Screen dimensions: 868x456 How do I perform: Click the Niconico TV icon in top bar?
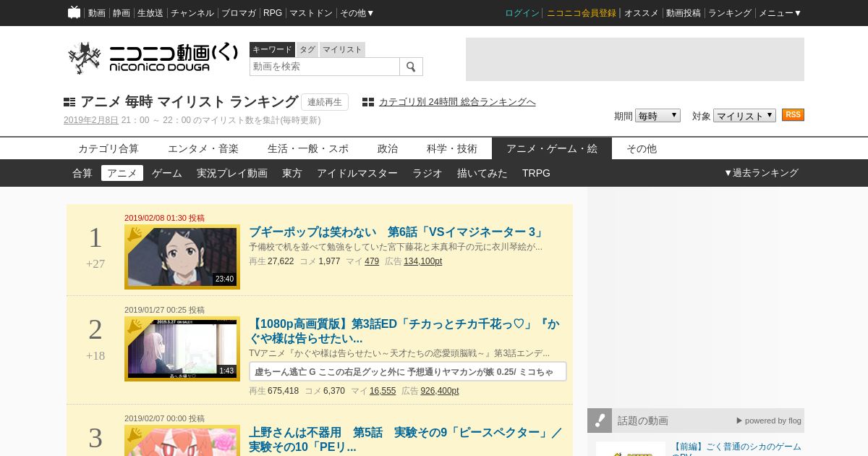(x=74, y=12)
